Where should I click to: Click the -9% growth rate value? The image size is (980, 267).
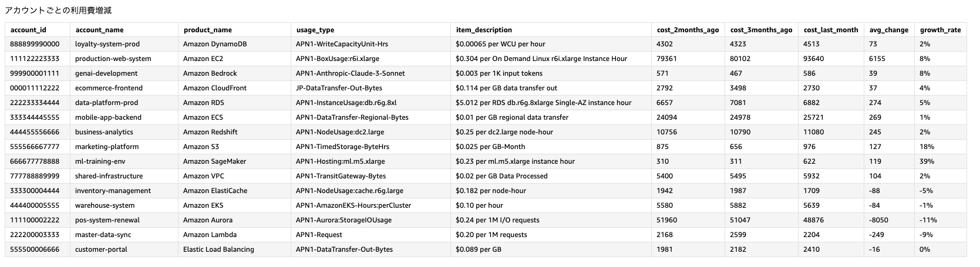click(x=927, y=235)
